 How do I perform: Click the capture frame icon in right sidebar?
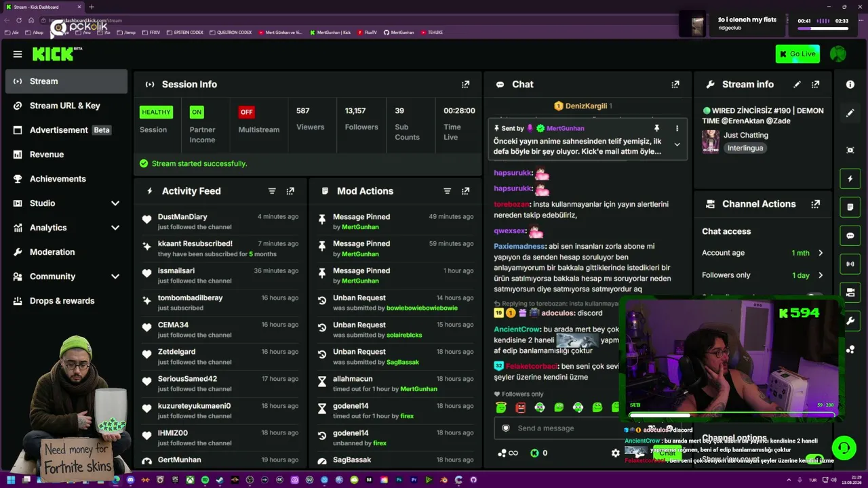[850, 150]
